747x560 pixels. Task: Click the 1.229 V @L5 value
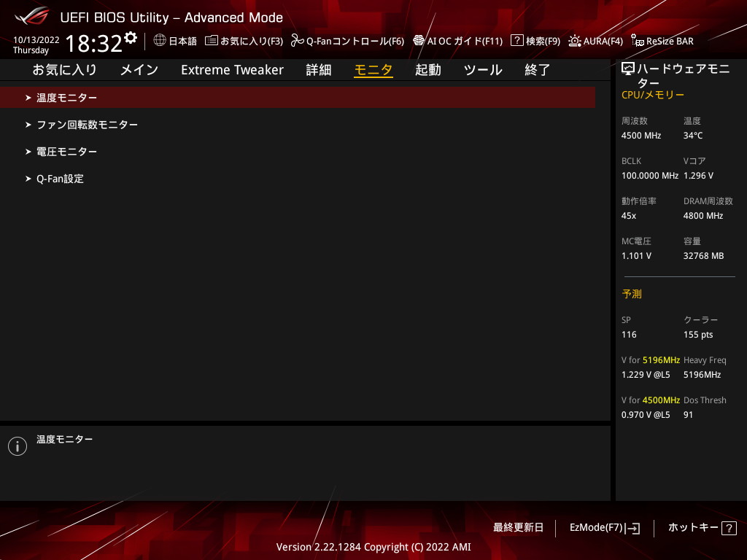(x=646, y=375)
